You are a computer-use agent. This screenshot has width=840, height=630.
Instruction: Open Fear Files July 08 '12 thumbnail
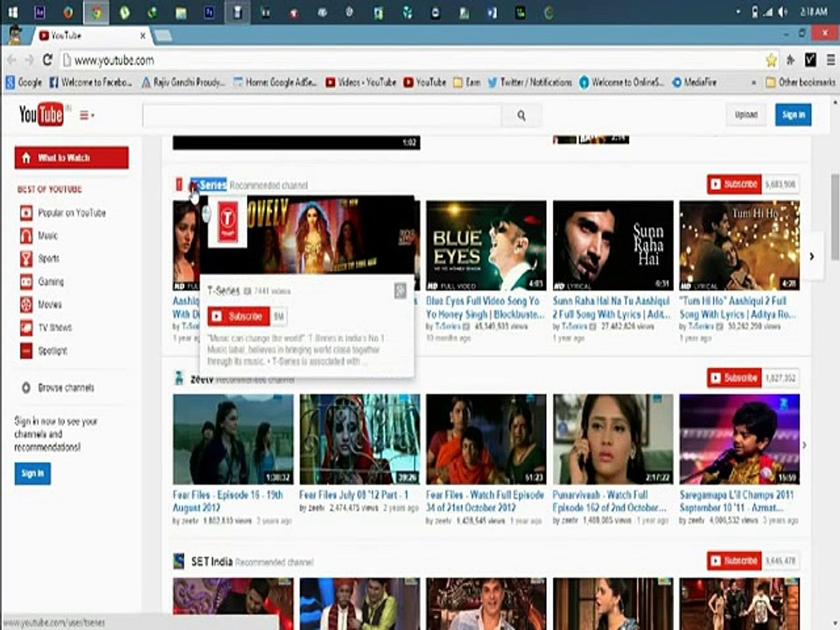tap(360, 439)
